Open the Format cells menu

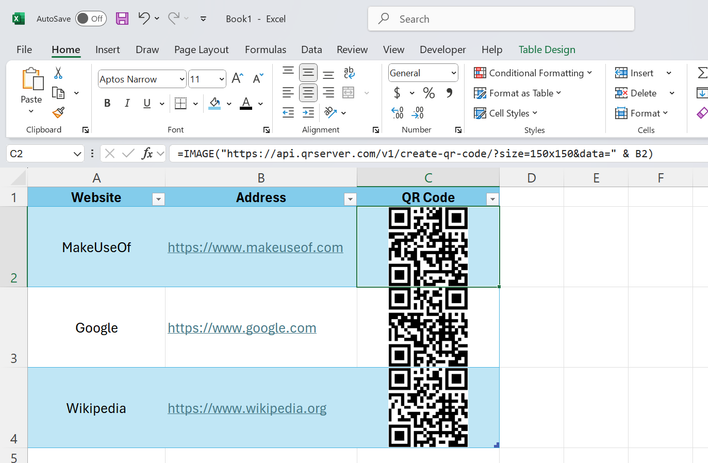[x=641, y=113]
